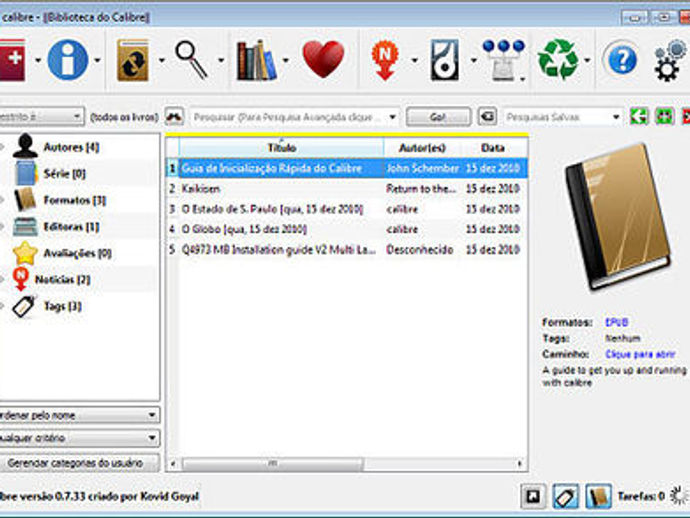Screen dimensions: 690x518
Task: Click author cell 'Desconhecido'
Action: (x=420, y=250)
